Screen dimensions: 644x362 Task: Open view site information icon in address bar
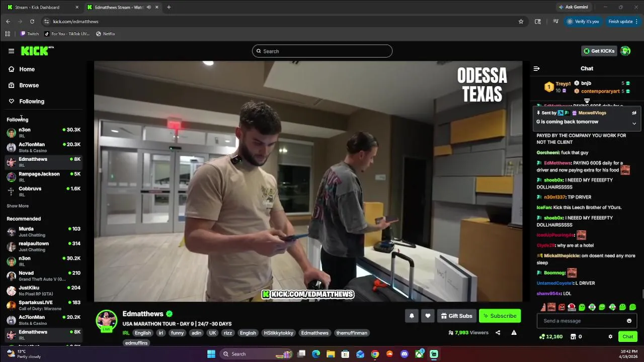pos(46,22)
